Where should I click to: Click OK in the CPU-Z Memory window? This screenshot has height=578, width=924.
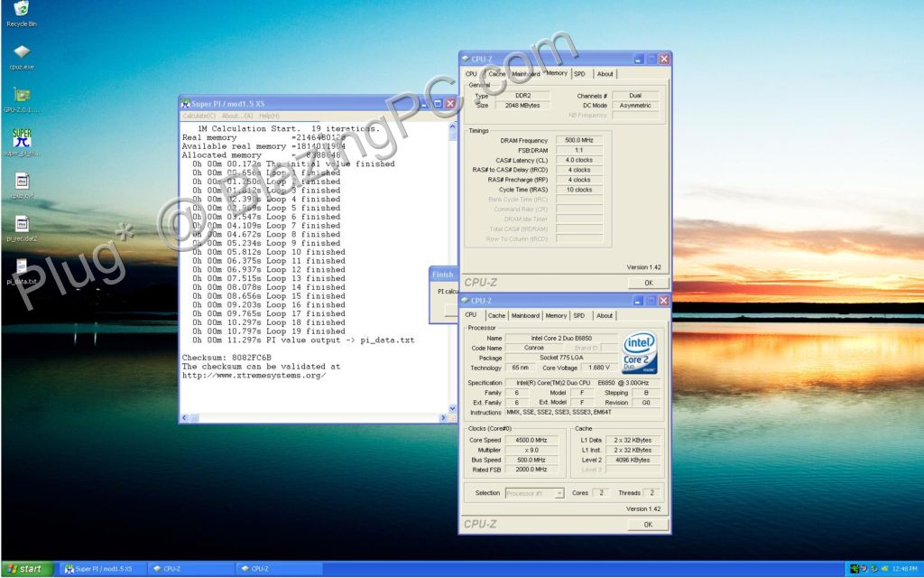[648, 283]
